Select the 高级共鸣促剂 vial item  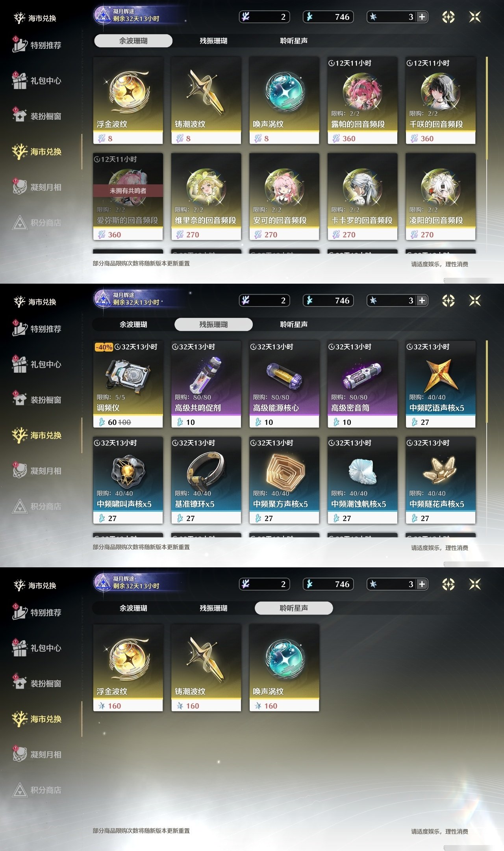pos(206,384)
